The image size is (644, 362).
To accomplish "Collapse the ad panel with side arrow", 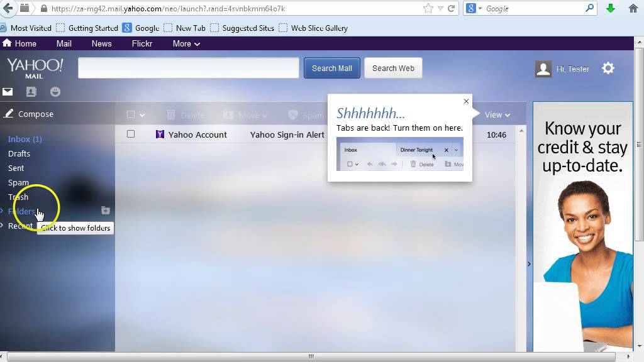I will pyautogui.click(x=529, y=264).
